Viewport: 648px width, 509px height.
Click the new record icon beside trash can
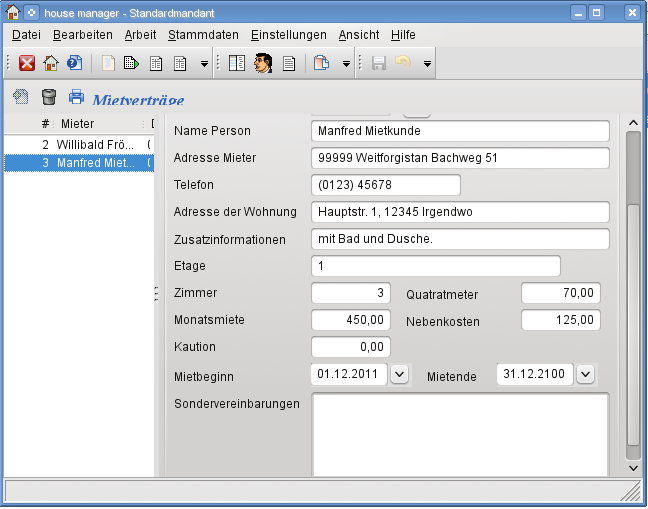(20, 97)
